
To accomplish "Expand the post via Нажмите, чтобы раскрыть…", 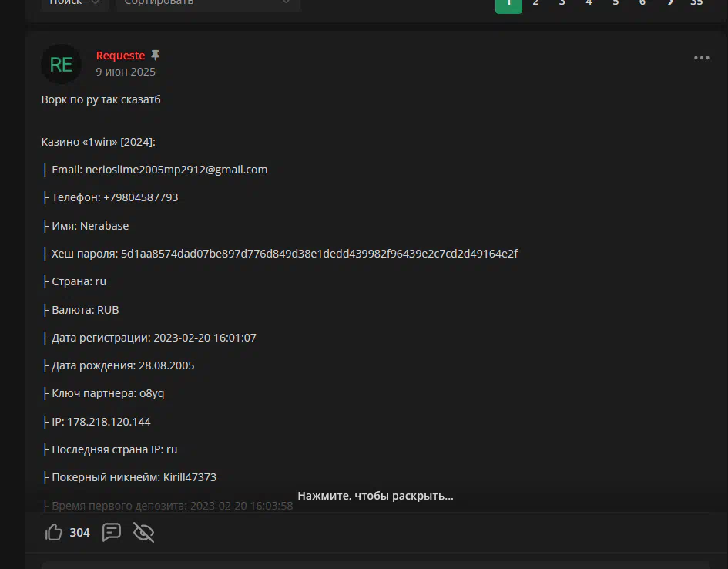I will point(375,496).
